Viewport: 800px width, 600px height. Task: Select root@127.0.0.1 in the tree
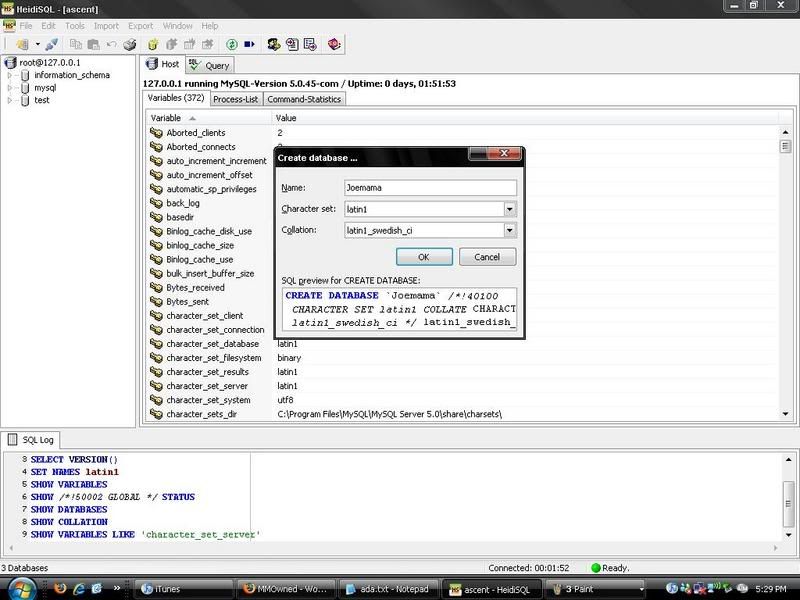(49, 63)
